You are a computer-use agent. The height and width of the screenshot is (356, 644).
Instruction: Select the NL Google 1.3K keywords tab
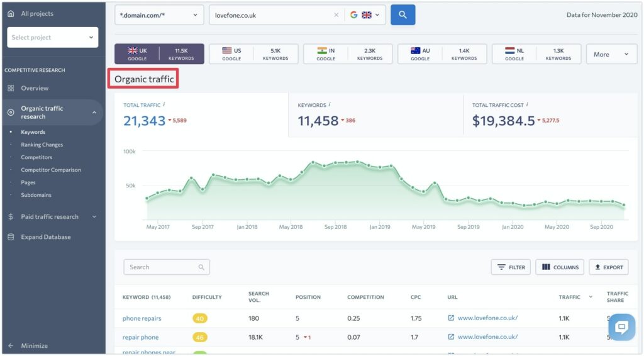click(x=536, y=54)
